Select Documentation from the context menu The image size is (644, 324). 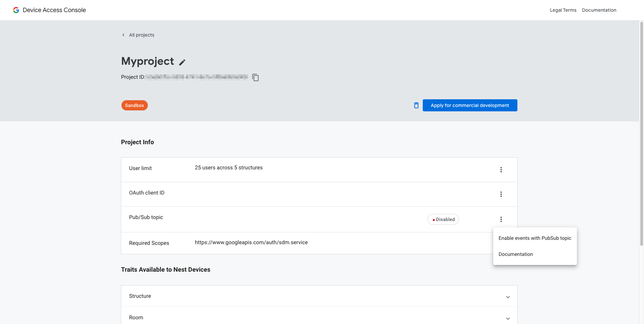coord(516,254)
